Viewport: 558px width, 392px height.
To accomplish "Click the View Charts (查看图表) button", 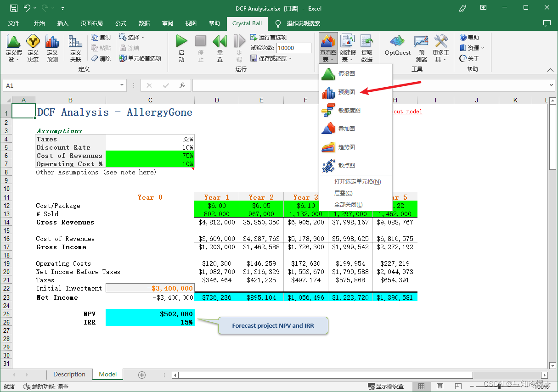I will (x=328, y=48).
